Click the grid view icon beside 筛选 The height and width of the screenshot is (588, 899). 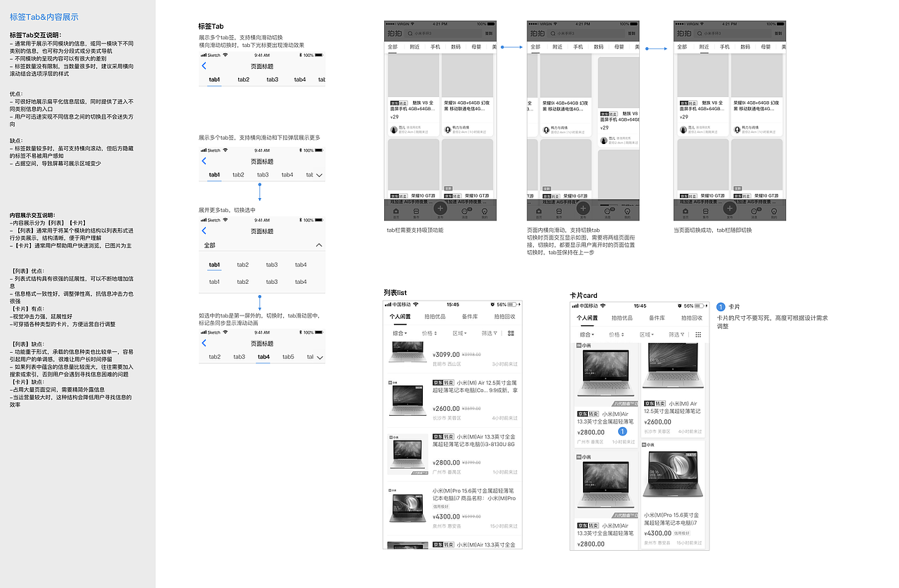[512, 332]
